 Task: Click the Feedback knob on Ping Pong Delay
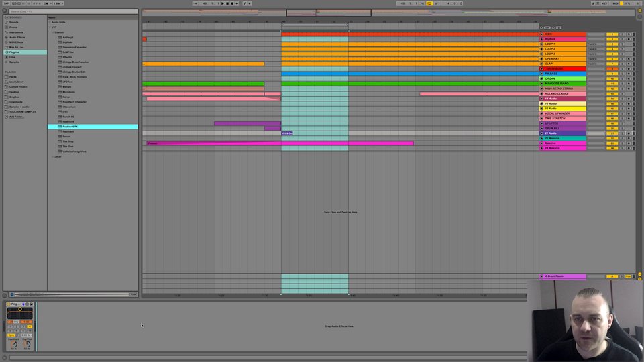[14, 344]
